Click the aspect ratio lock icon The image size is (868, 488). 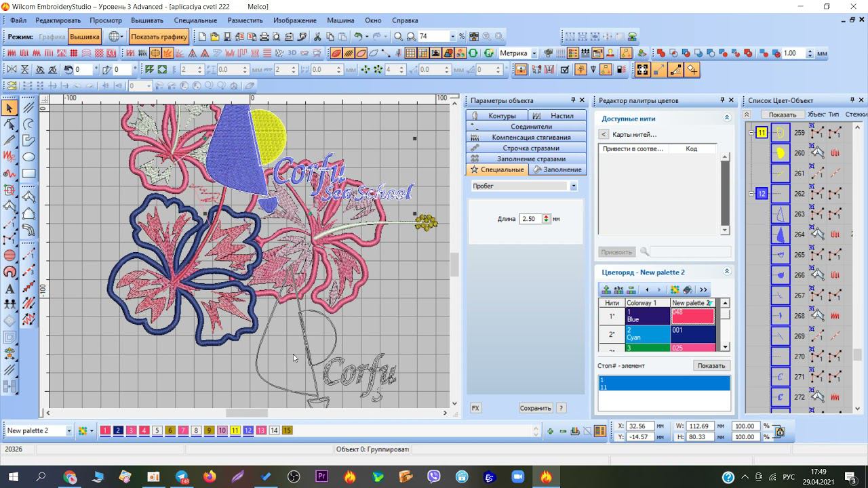pyautogui.click(x=779, y=431)
